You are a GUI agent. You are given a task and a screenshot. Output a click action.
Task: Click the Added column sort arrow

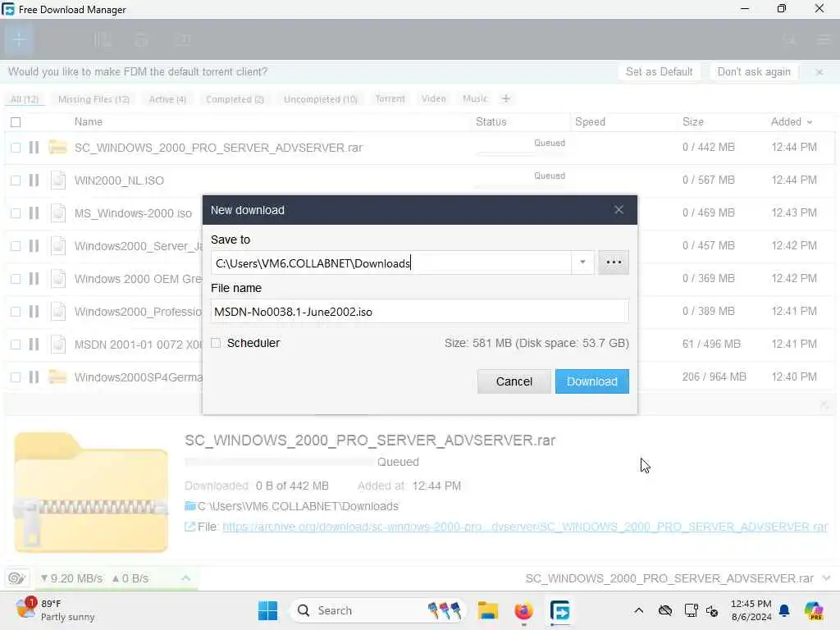pyautogui.click(x=810, y=122)
